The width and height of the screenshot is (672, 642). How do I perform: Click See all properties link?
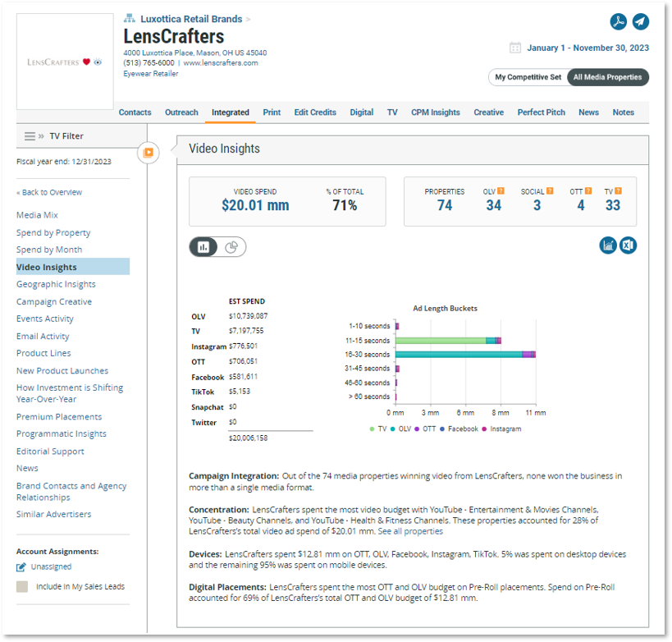pyautogui.click(x=410, y=531)
